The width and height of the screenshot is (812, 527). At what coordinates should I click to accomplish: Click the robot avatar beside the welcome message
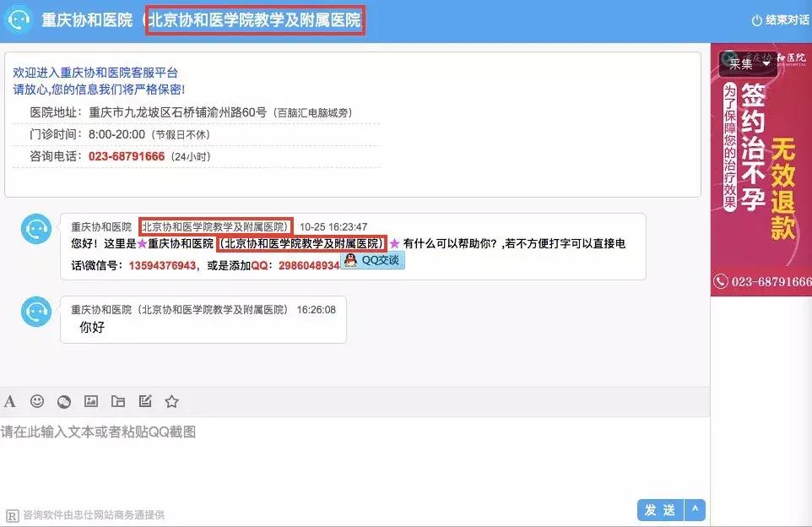35,228
